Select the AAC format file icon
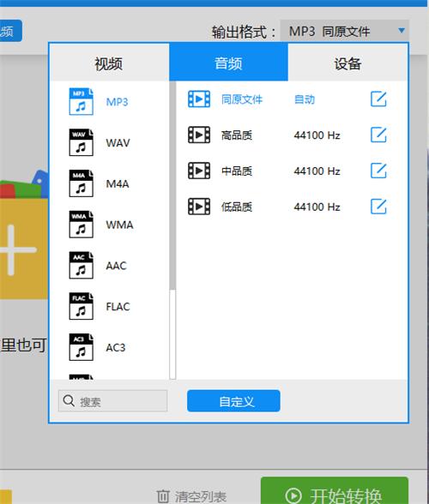Viewport: 429px width, 504px height. pyautogui.click(x=82, y=265)
